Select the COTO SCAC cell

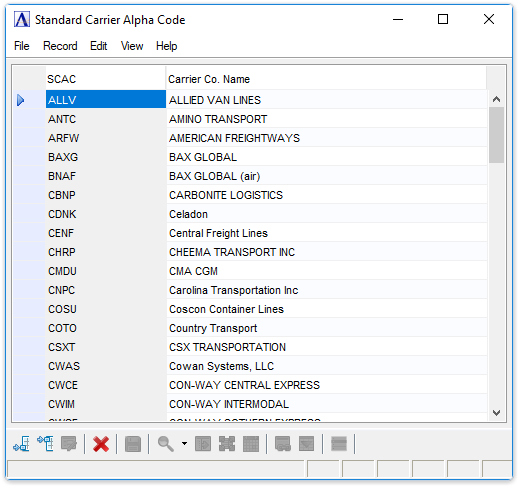point(106,328)
